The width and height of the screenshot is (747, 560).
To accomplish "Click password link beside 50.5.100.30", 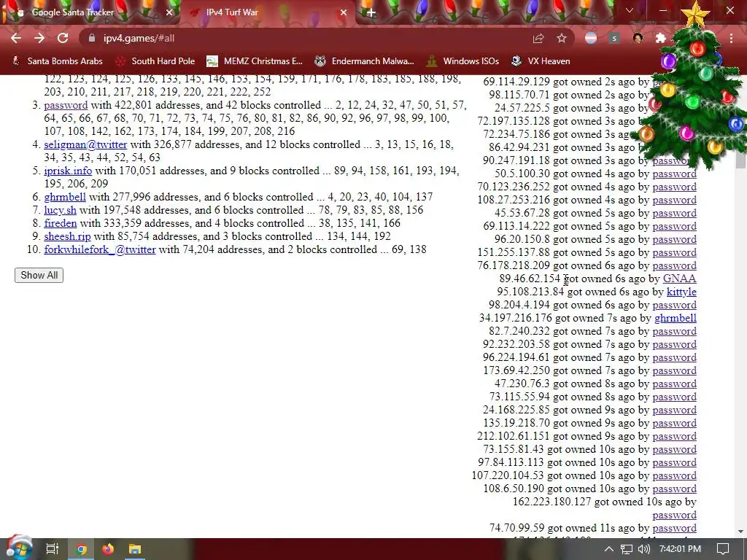I will [x=675, y=174].
